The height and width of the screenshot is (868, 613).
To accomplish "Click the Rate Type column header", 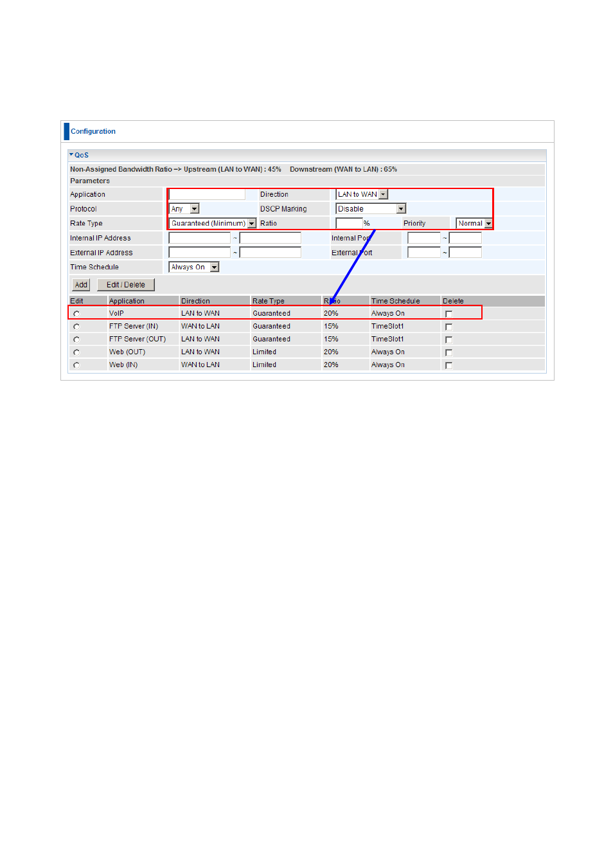I will click(x=269, y=301).
